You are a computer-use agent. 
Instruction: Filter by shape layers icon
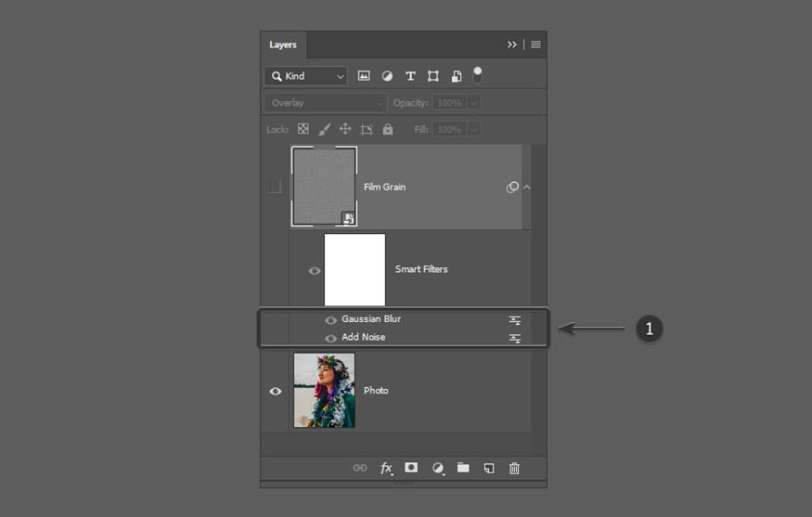click(433, 76)
